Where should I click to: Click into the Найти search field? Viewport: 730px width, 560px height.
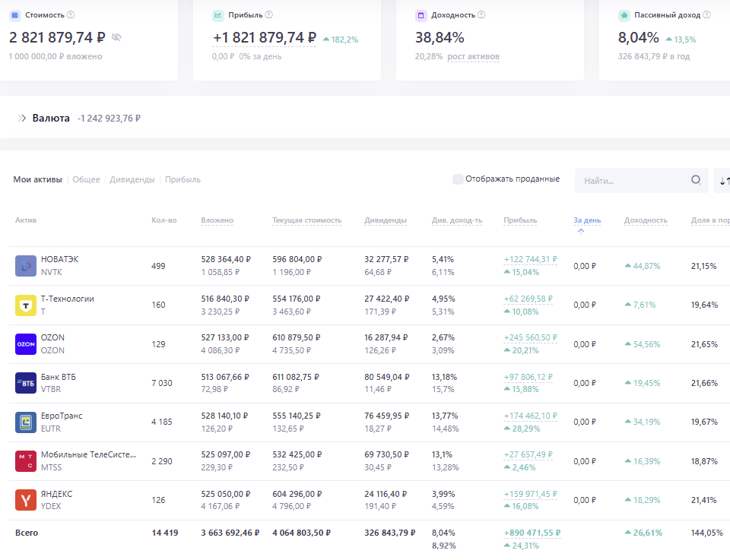[631, 181]
